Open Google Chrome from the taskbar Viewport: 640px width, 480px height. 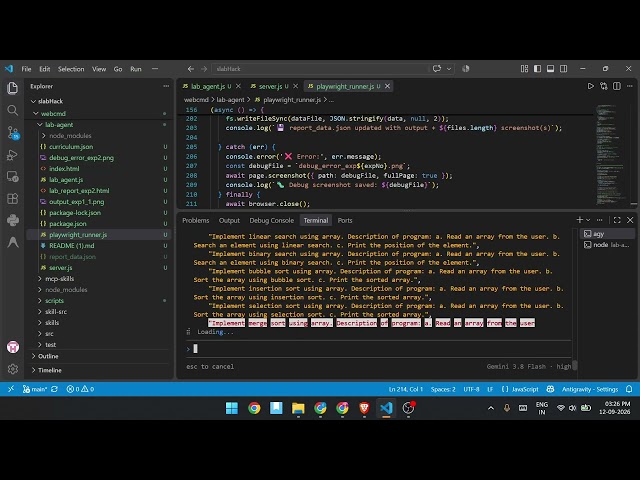pos(254,408)
